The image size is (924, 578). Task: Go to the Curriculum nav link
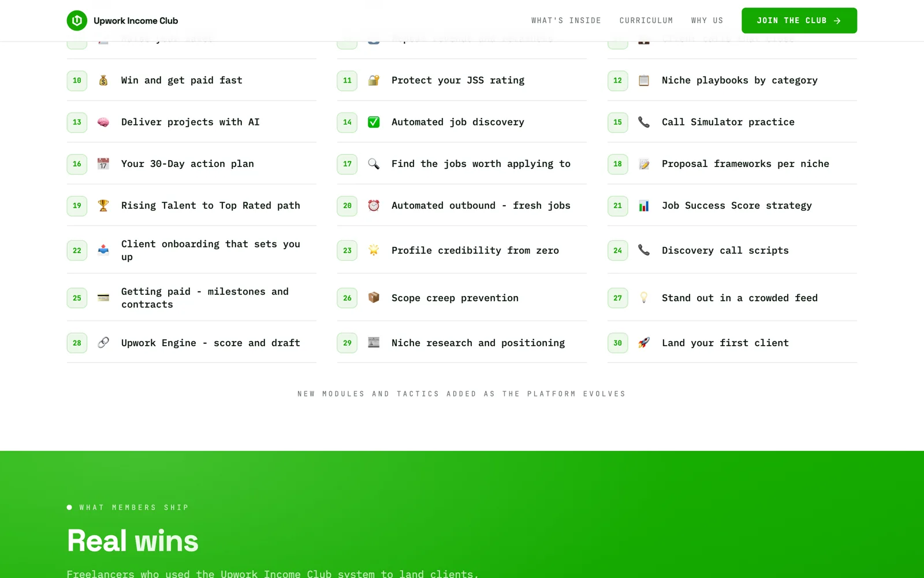point(646,20)
